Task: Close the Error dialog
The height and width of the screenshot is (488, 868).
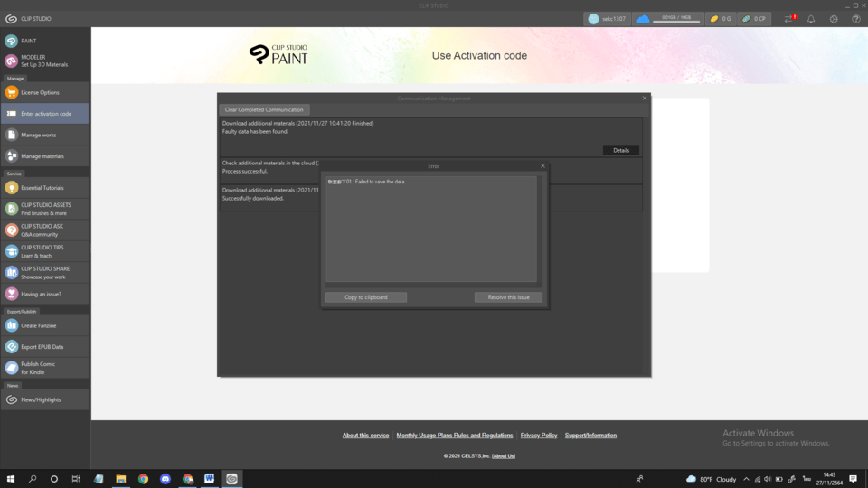Action: (542, 166)
